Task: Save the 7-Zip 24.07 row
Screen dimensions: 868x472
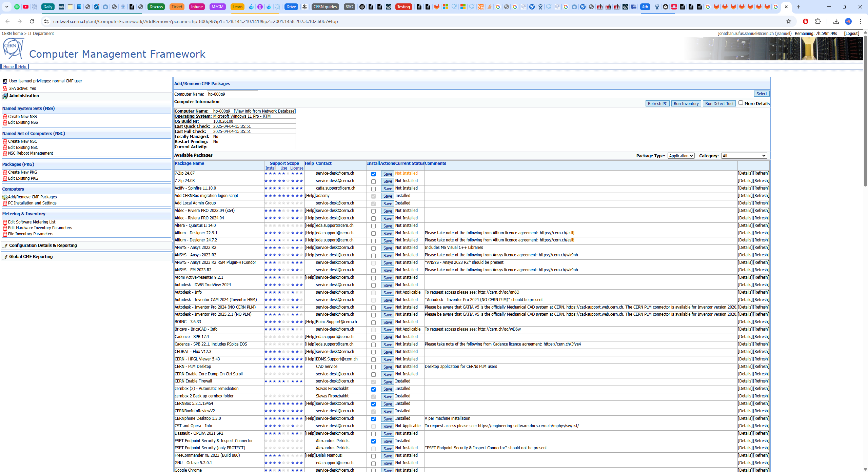Action: (388, 174)
